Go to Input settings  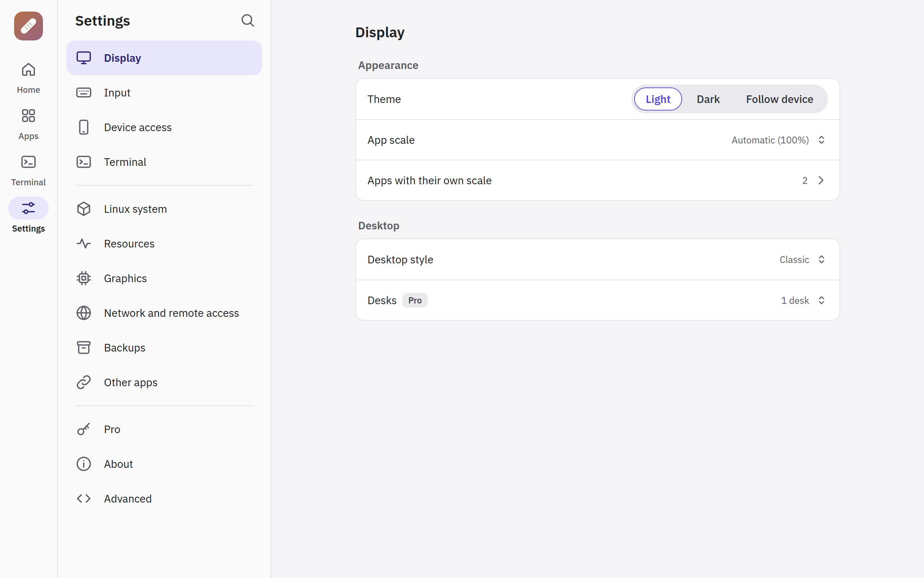pyautogui.click(x=164, y=92)
